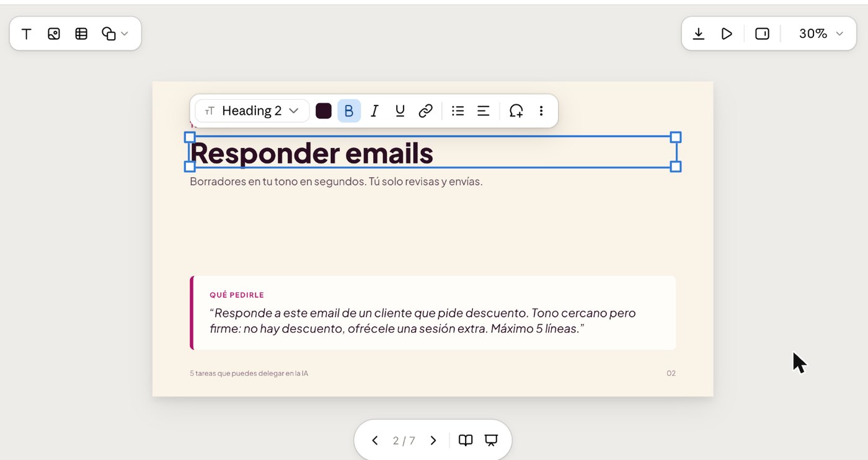Go to the previous slide
This screenshot has height=460, width=868.
(375, 440)
